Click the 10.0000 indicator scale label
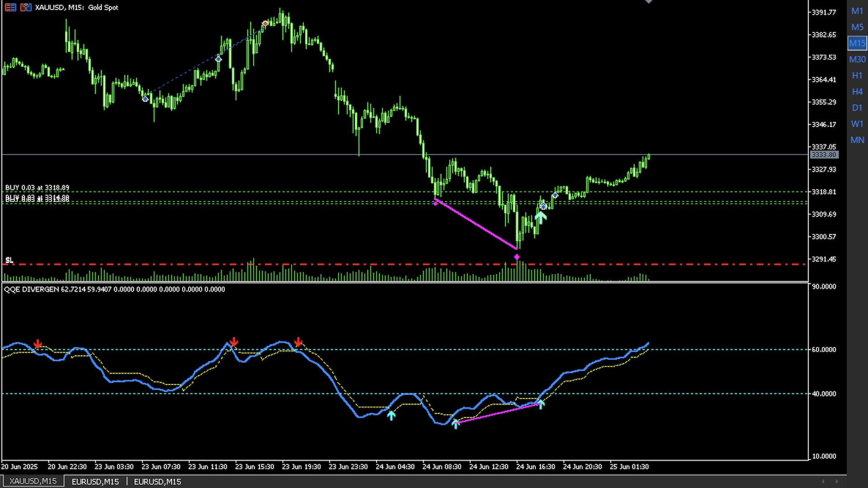Image resolution: width=868 pixels, height=488 pixels. pyautogui.click(x=824, y=456)
